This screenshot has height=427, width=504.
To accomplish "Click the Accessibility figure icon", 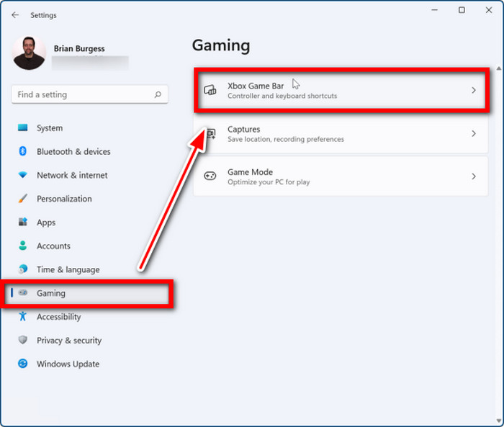I will coord(22,316).
